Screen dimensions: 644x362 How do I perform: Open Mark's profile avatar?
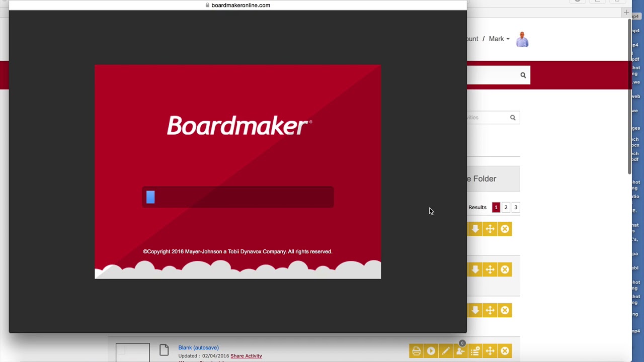pyautogui.click(x=522, y=39)
